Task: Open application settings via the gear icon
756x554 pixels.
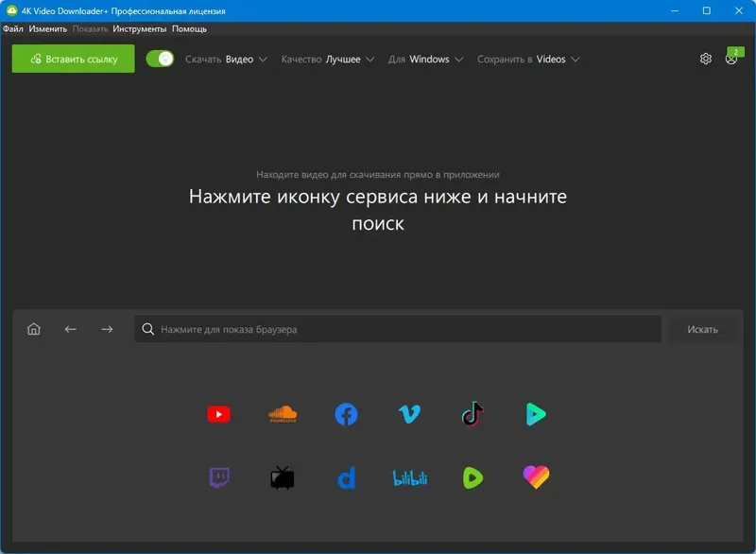Action: coord(704,58)
